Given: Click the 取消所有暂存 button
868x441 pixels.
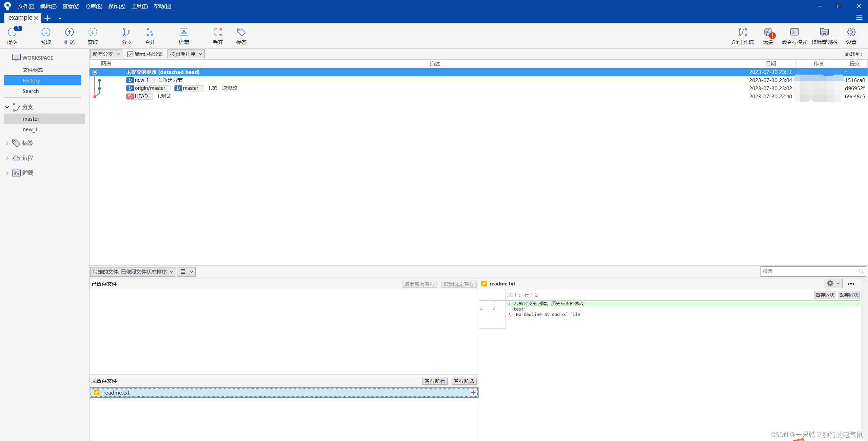Looking at the screenshot, I should click(x=419, y=284).
